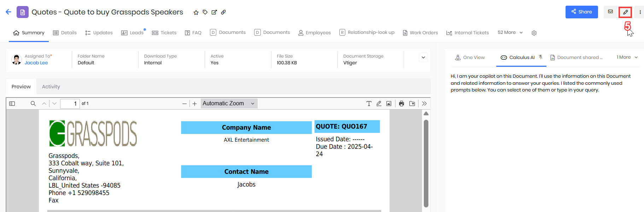Open the Relationship-look up tab
The image size is (644, 212).
click(x=367, y=33)
